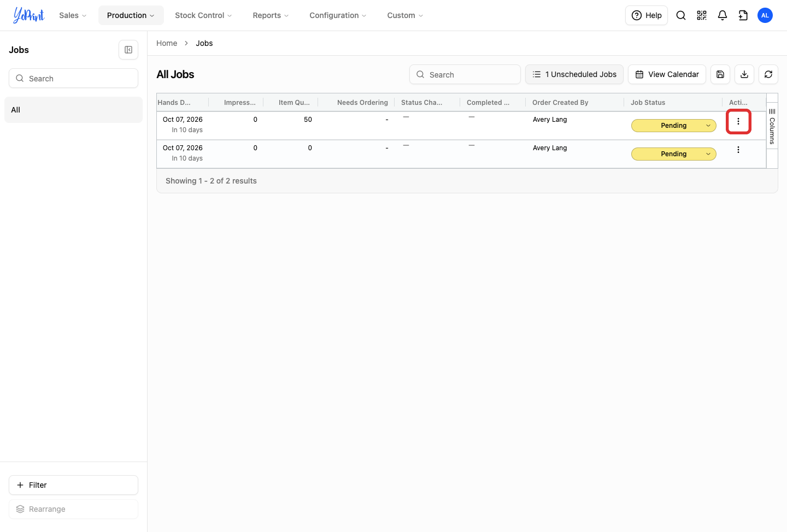Viewport: 787px width, 532px height.
Task: Open the Production menu
Action: 131,15
